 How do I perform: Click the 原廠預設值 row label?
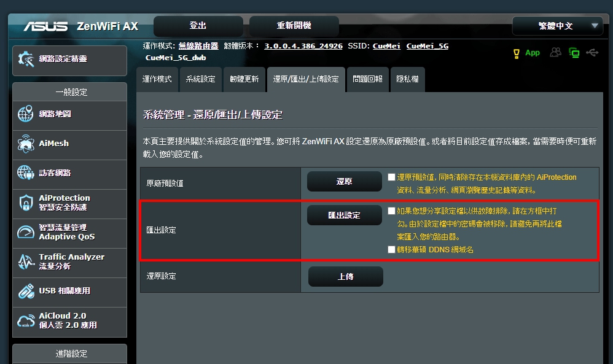pyautogui.click(x=165, y=183)
